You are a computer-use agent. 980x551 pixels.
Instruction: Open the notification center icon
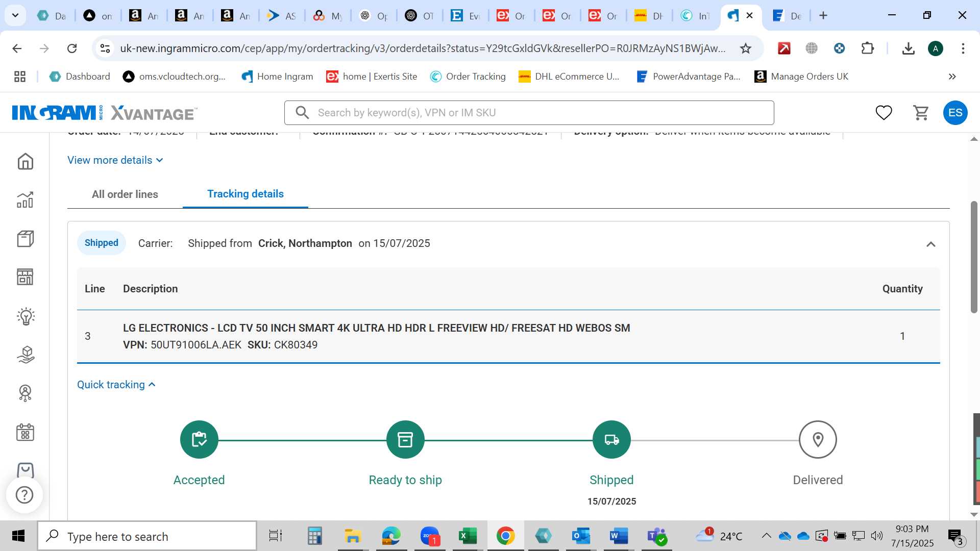(x=955, y=536)
